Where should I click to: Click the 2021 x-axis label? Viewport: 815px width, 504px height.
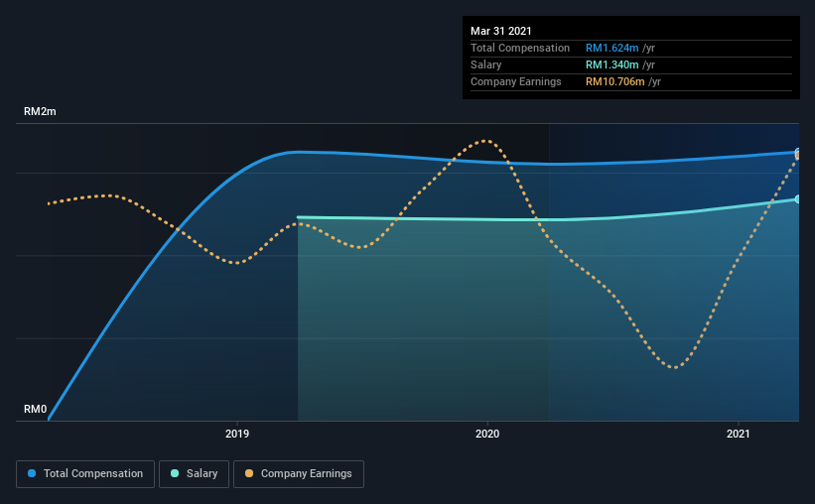tap(739, 434)
